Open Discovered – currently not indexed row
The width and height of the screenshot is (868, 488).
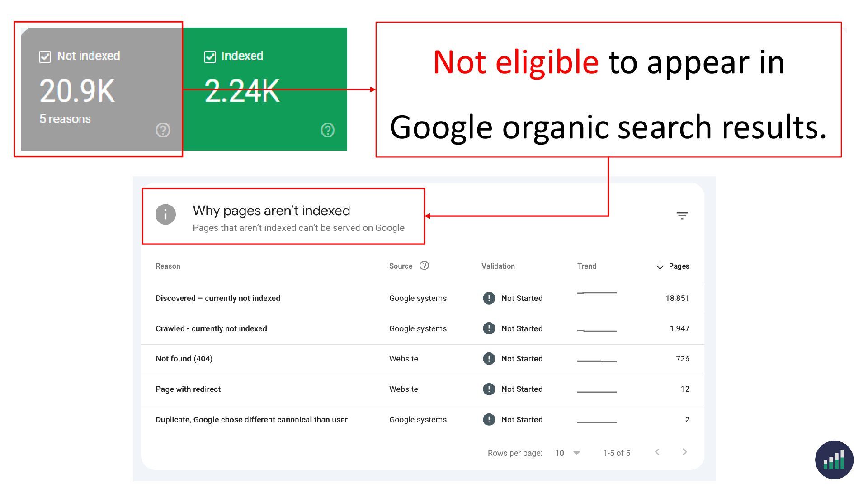pyautogui.click(x=218, y=298)
